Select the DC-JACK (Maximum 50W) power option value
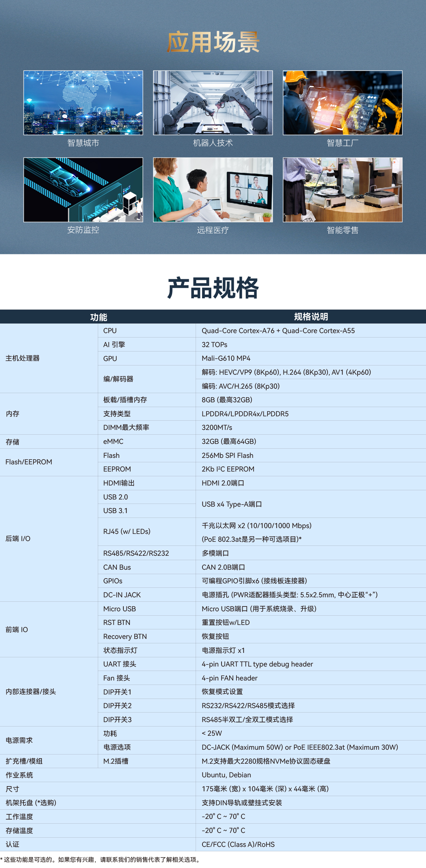This screenshot has width=426, height=868. coord(300,747)
